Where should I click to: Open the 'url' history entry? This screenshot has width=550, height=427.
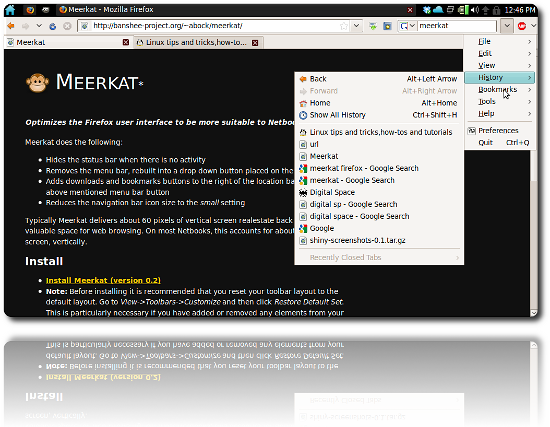pos(379,144)
